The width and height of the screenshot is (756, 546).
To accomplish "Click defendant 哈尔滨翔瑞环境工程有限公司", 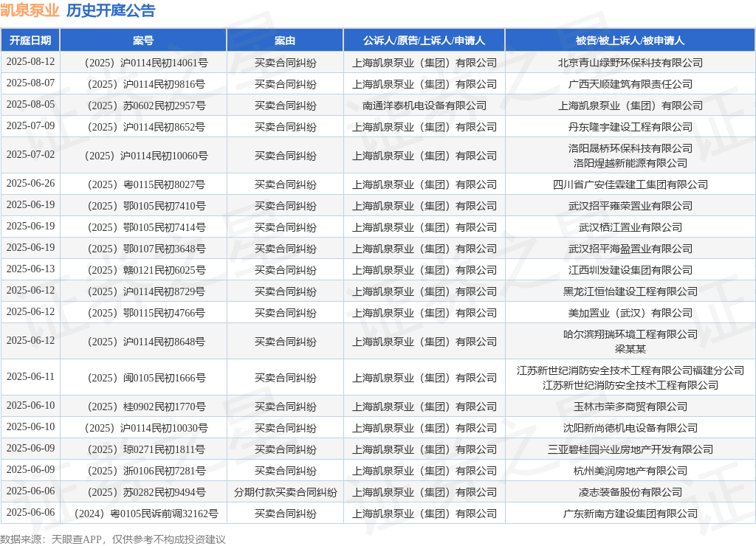I will [630, 334].
